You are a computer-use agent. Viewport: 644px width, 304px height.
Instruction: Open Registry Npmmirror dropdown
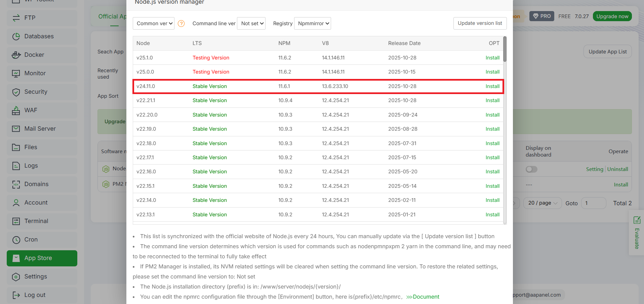(312, 24)
